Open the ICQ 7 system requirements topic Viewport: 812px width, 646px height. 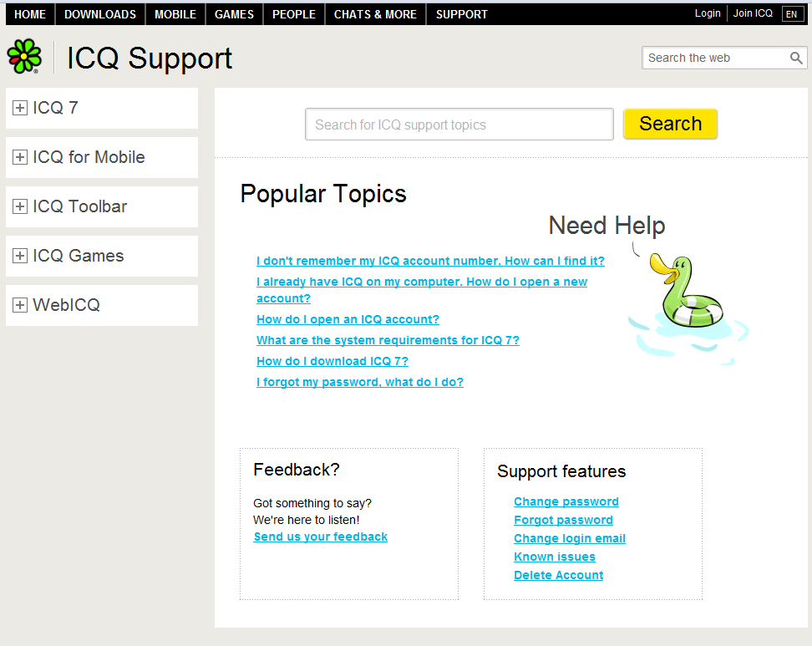[x=388, y=340]
